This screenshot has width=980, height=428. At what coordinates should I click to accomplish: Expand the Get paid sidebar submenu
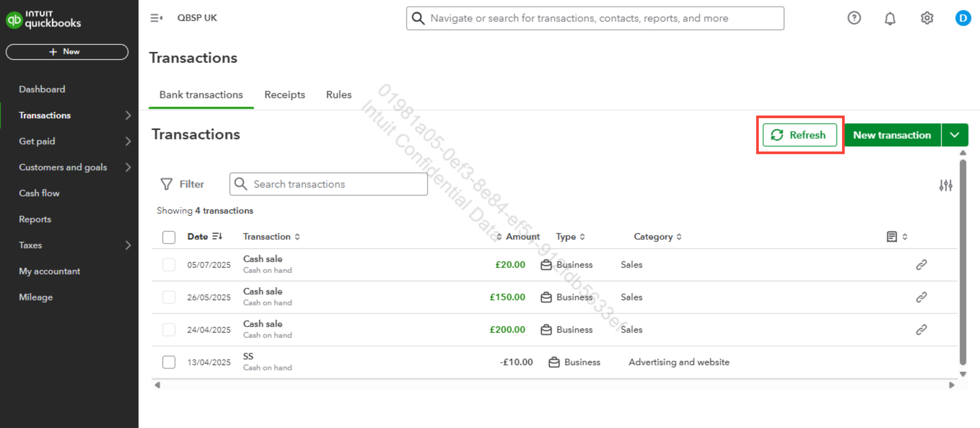coord(128,141)
